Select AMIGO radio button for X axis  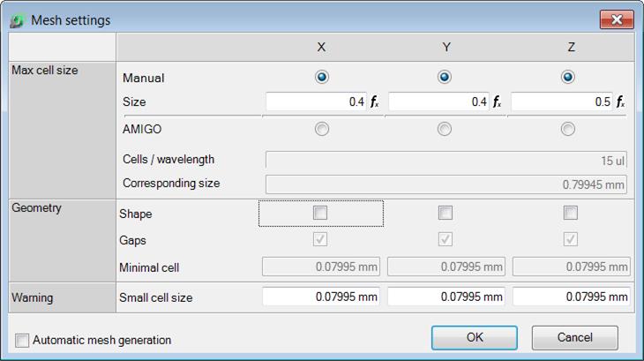[x=322, y=129]
